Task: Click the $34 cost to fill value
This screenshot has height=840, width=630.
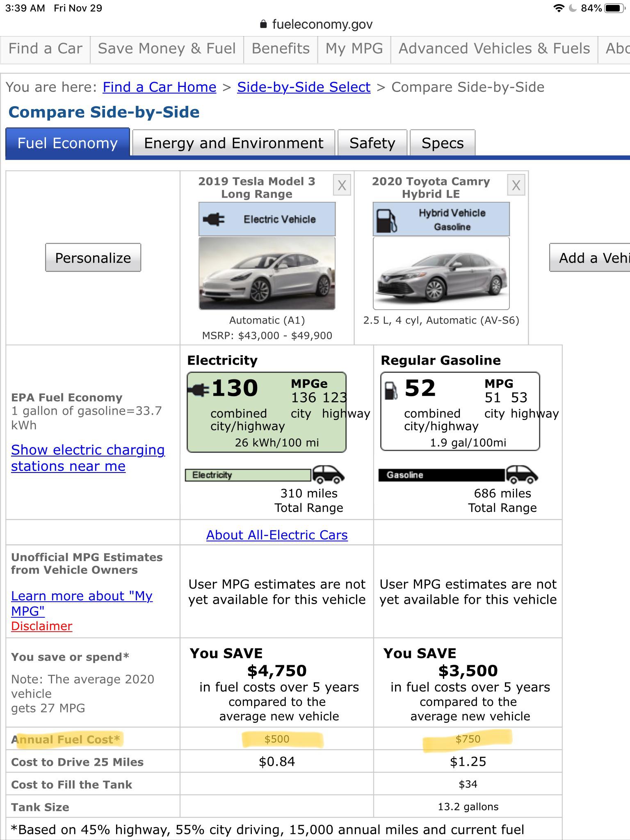Action: pyautogui.click(x=468, y=784)
